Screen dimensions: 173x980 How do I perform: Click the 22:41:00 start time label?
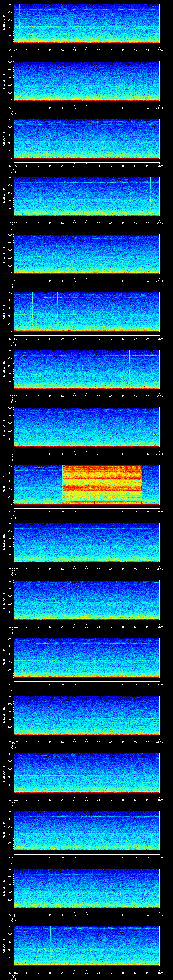13,742
